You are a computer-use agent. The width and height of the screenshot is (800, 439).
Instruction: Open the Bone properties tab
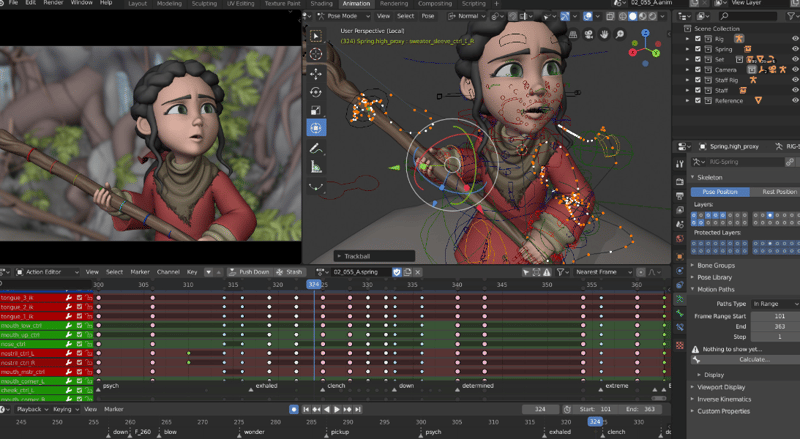(680, 313)
